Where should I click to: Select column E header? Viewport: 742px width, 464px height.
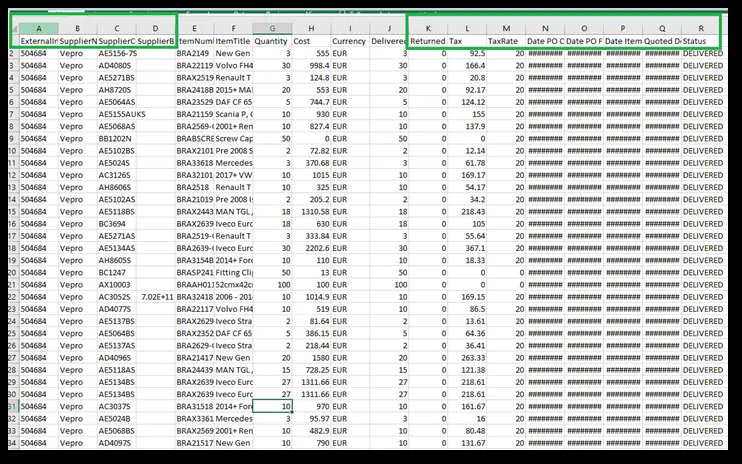[x=194, y=28]
